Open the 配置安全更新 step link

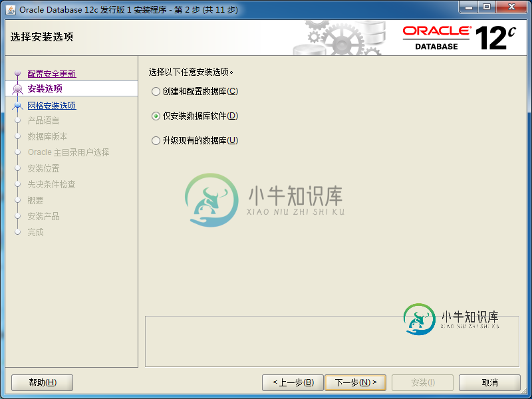[x=52, y=74]
